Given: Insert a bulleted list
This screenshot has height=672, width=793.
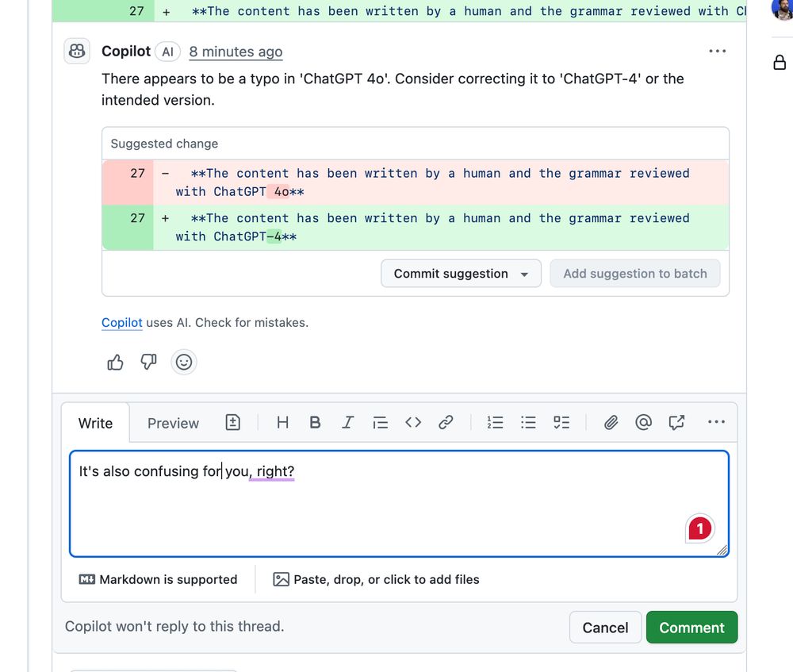Looking at the screenshot, I should pos(528,423).
